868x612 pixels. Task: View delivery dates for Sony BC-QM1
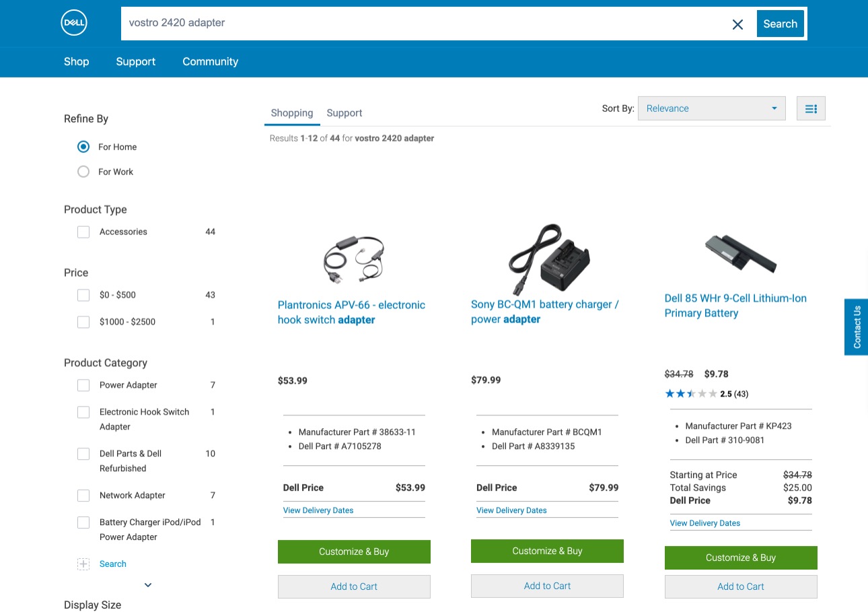pyautogui.click(x=511, y=510)
